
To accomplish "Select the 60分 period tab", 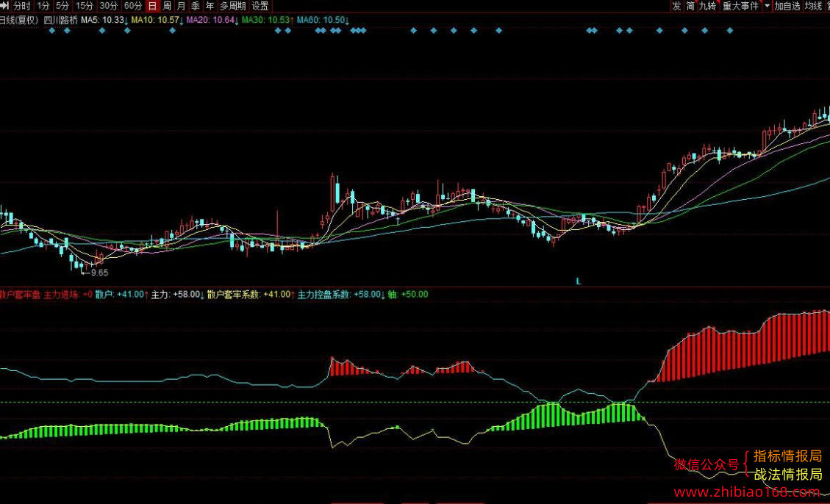I will tap(133, 6).
